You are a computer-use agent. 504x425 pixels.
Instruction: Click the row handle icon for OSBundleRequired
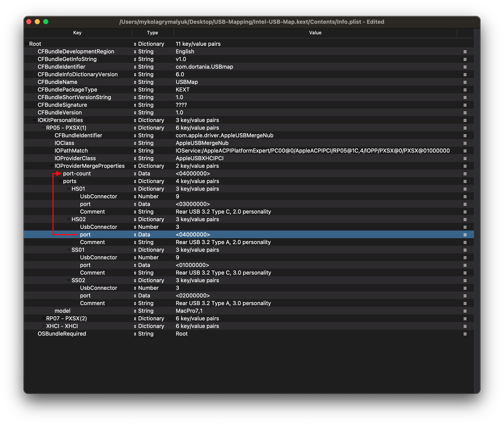465,334
